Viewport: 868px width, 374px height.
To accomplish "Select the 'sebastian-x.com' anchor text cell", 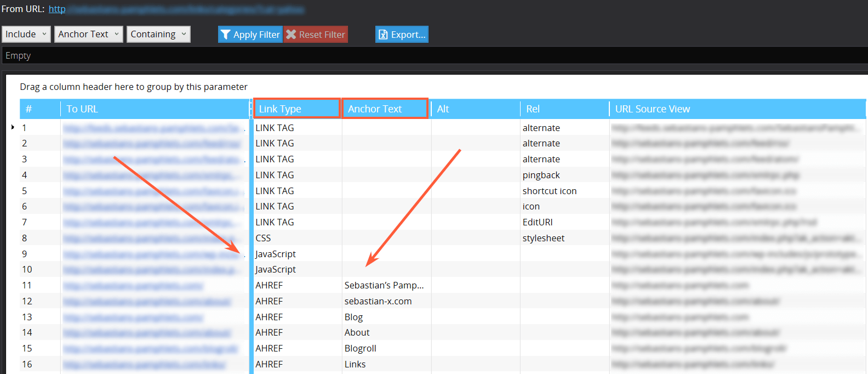I will point(386,301).
